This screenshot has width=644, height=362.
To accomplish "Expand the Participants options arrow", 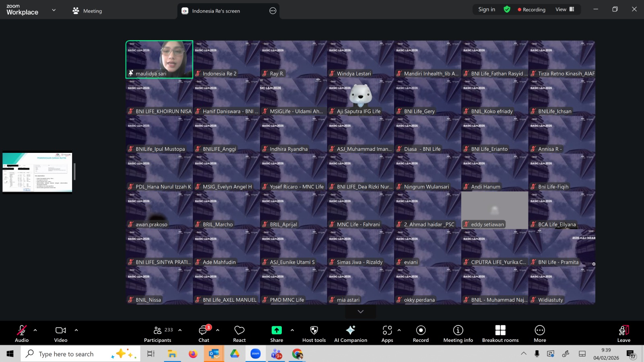I will click(180, 330).
